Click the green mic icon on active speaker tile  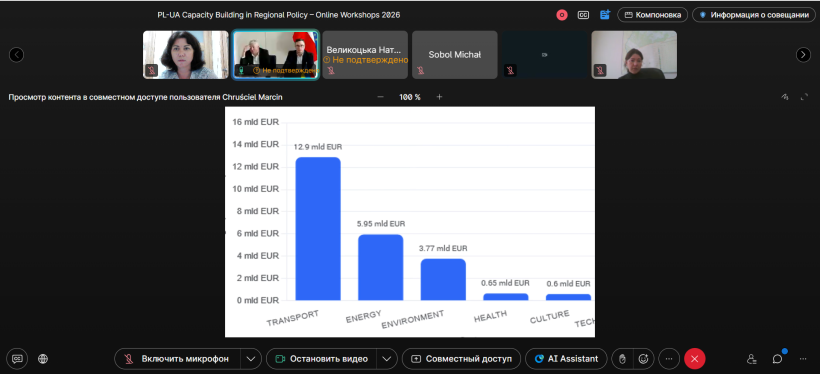242,70
